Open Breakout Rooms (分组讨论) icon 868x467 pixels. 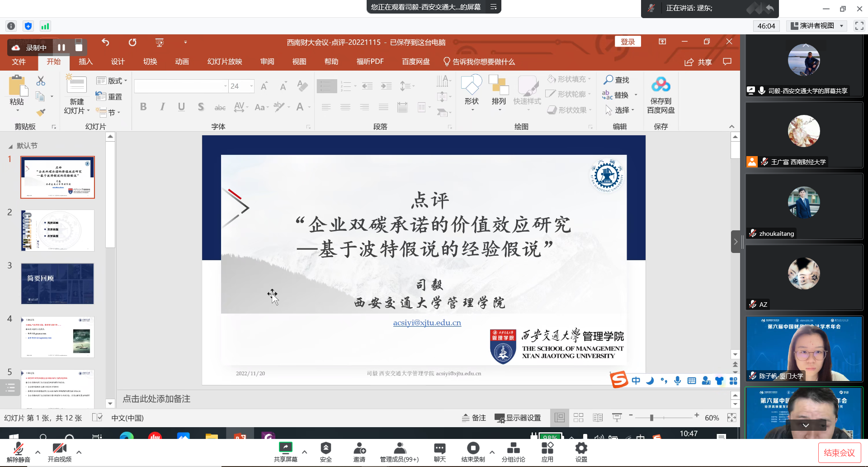coord(513,448)
